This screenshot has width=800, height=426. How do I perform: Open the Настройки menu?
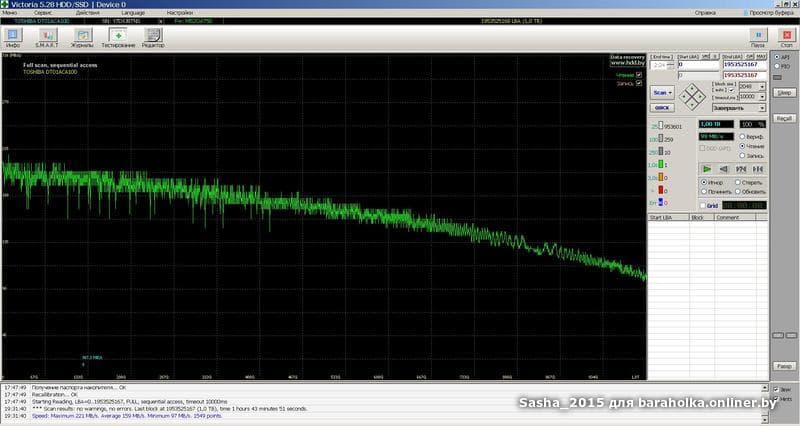pyautogui.click(x=180, y=13)
